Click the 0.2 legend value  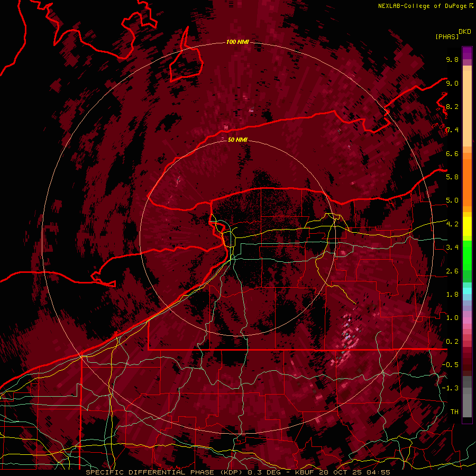tap(452, 342)
